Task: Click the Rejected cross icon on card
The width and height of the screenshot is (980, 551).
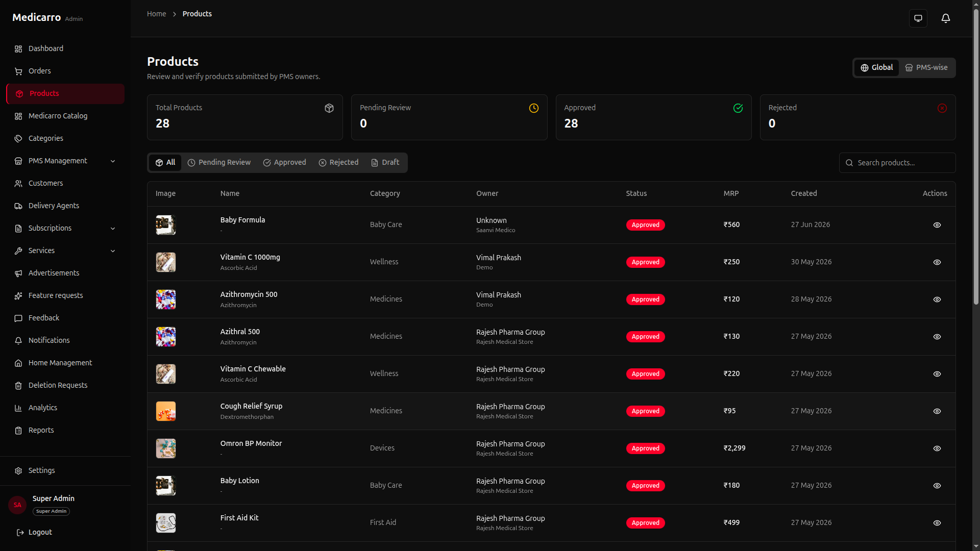Action: 942,108
